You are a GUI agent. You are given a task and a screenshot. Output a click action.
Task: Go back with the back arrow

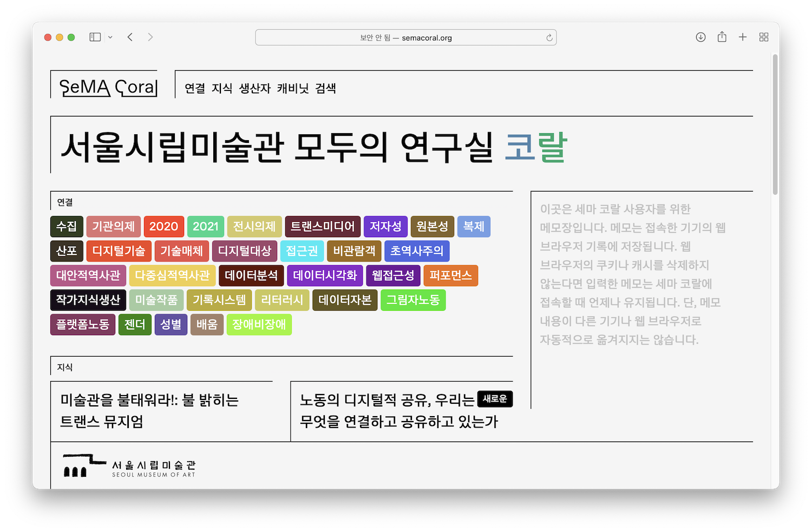pyautogui.click(x=130, y=37)
